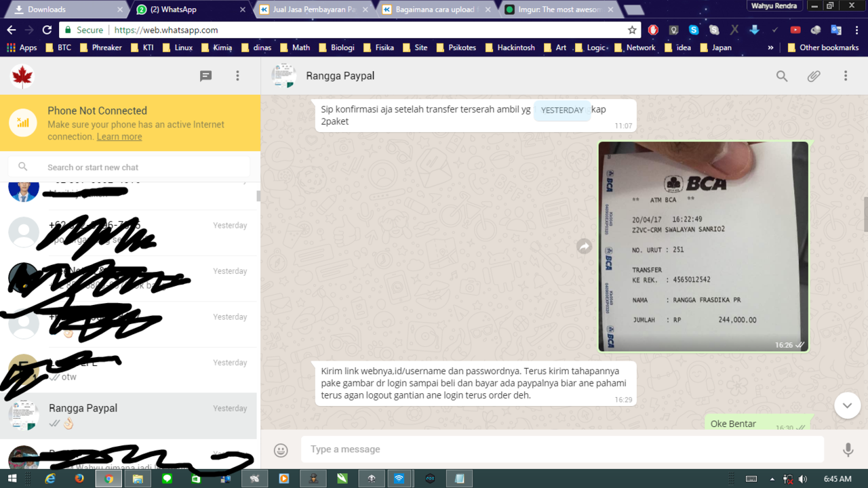
Task: Go back to the previous page
Action: [x=11, y=30]
